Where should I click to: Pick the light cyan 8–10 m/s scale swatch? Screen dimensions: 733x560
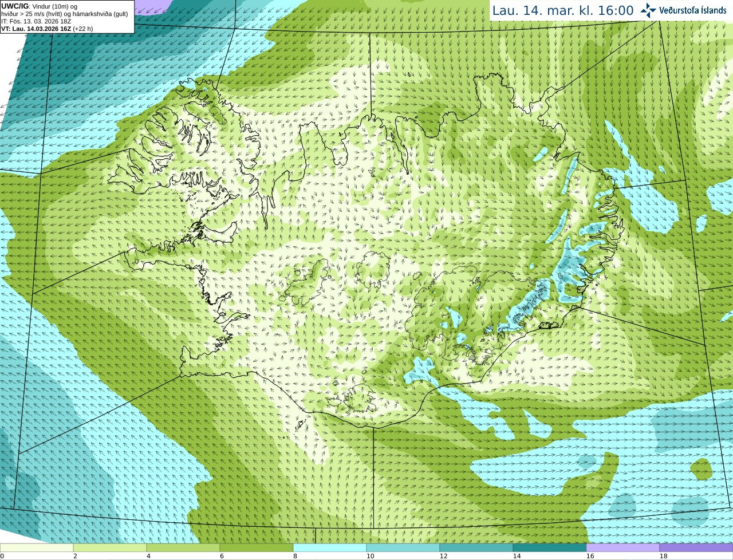click(330, 548)
